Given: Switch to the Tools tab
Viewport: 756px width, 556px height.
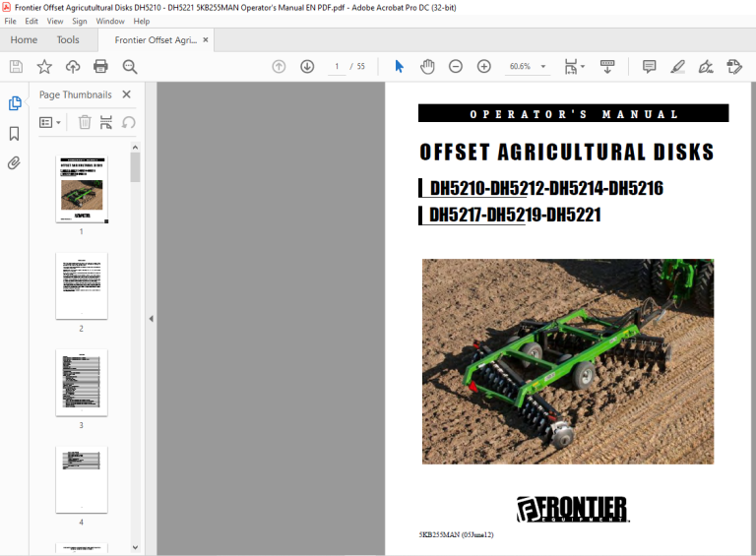Looking at the screenshot, I should [x=68, y=40].
